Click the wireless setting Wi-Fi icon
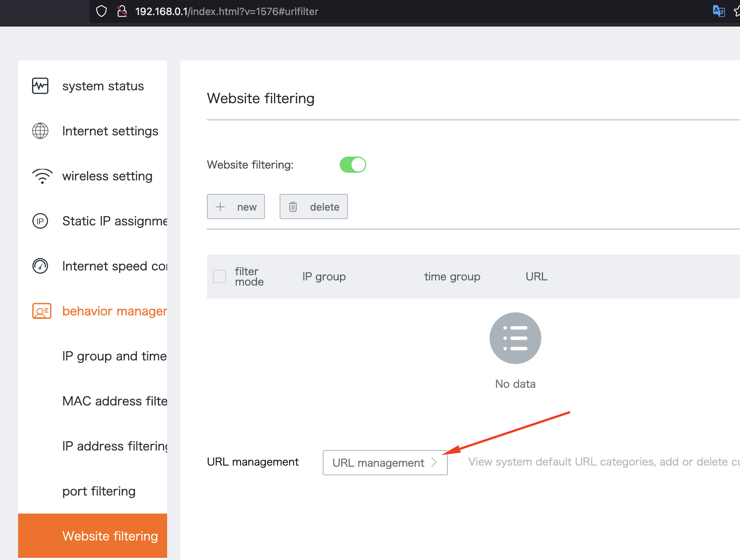The height and width of the screenshot is (560, 740). coord(42,176)
